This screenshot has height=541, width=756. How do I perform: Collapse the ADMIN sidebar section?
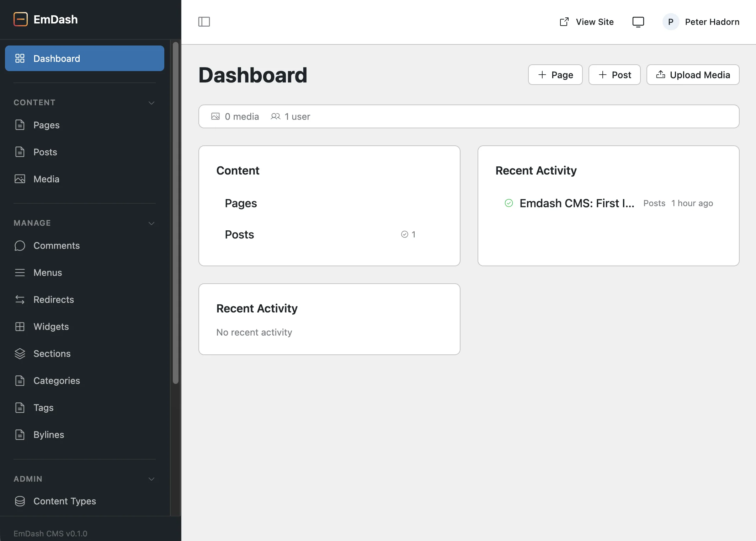[151, 479]
